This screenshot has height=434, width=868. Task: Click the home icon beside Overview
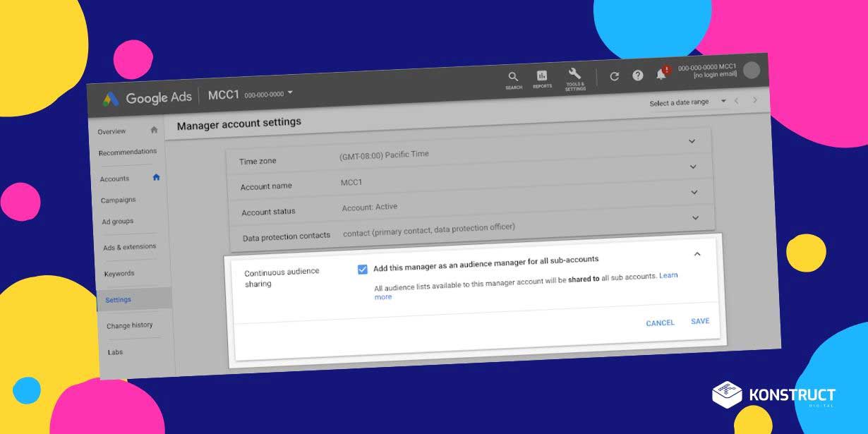154,130
